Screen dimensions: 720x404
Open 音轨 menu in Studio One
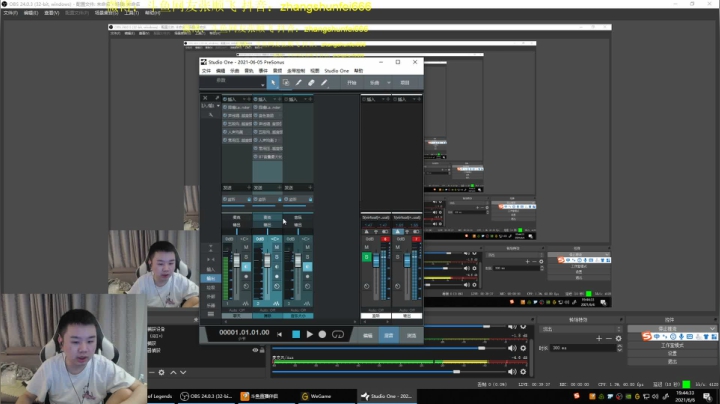[249, 71]
